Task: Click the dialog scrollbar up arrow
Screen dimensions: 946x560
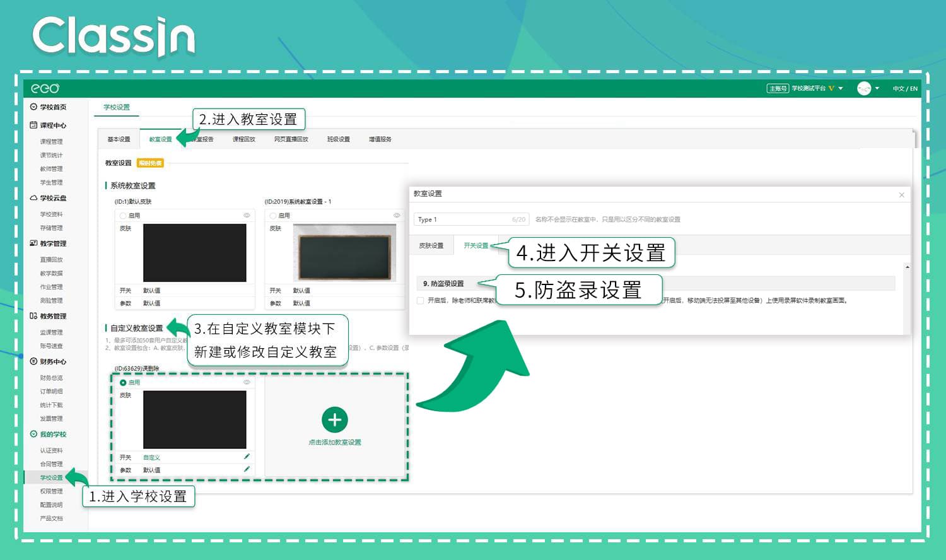Action: click(907, 267)
